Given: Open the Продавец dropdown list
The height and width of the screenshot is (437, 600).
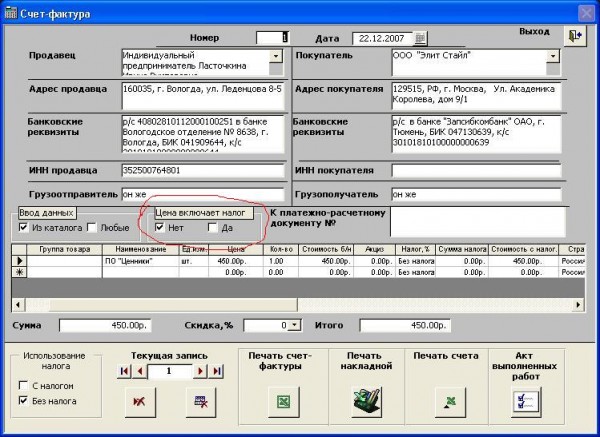Looking at the screenshot, I should click(277, 56).
